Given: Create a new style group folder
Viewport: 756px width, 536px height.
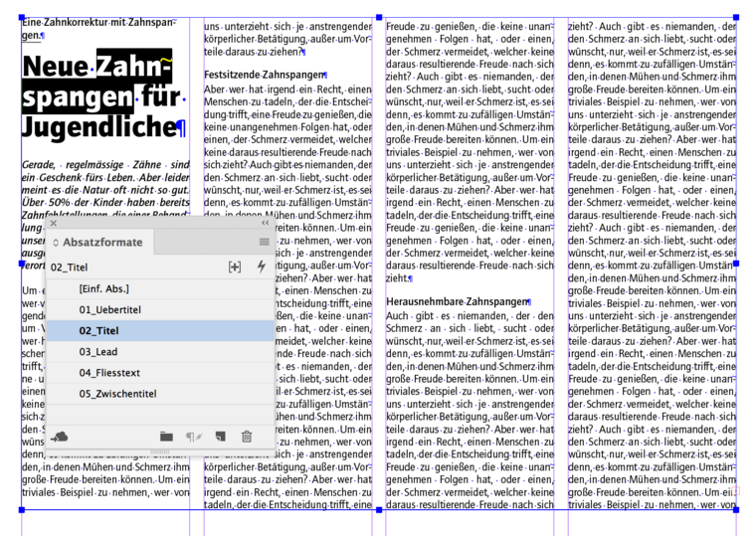Looking at the screenshot, I should [x=166, y=437].
